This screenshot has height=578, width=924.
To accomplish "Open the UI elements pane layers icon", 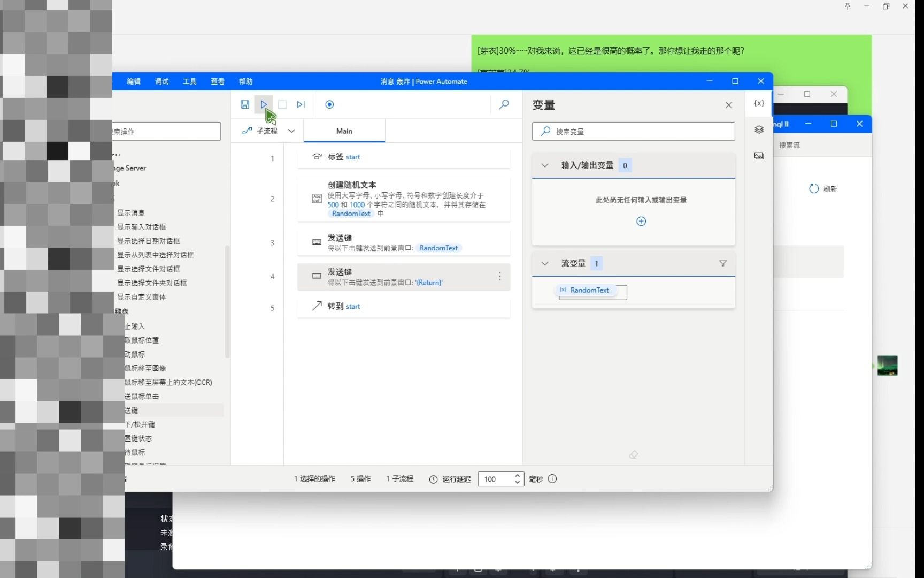I will tap(759, 130).
